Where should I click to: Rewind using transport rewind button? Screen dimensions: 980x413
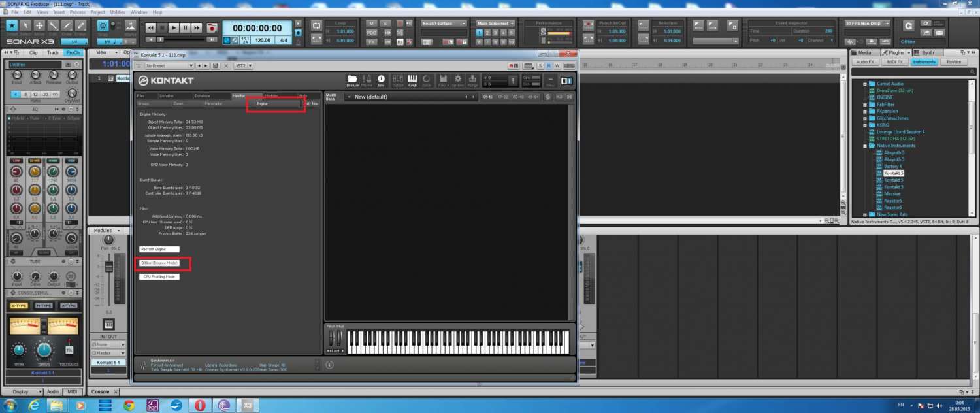[x=150, y=28]
